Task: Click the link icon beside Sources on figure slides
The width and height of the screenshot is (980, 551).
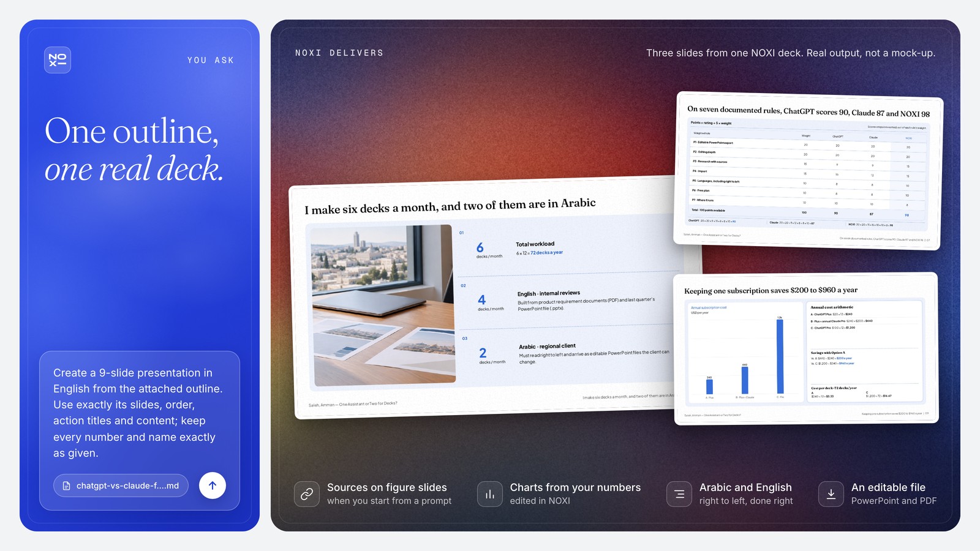Action: pos(307,494)
